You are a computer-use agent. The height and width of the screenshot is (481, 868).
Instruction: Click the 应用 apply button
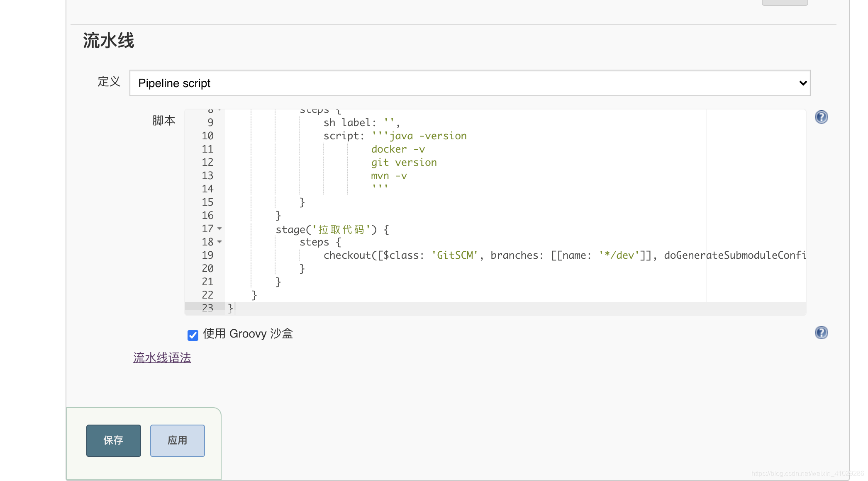point(178,440)
